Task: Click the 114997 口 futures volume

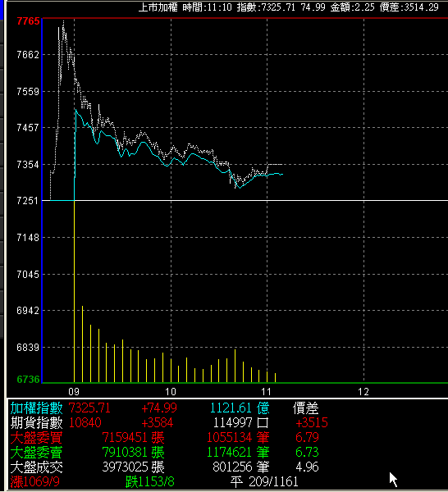Action: pyautogui.click(x=240, y=423)
